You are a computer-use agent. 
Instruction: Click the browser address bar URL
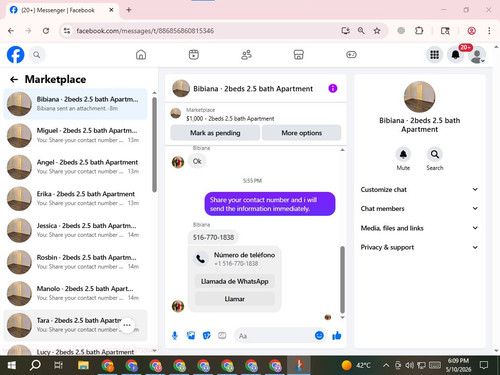(145, 31)
